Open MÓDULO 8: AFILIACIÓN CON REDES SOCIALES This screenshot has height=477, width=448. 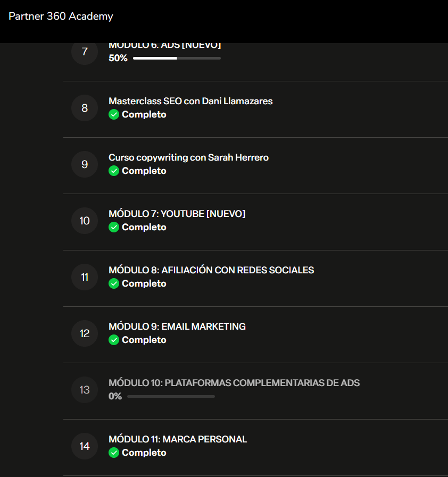(x=211, y=270)
